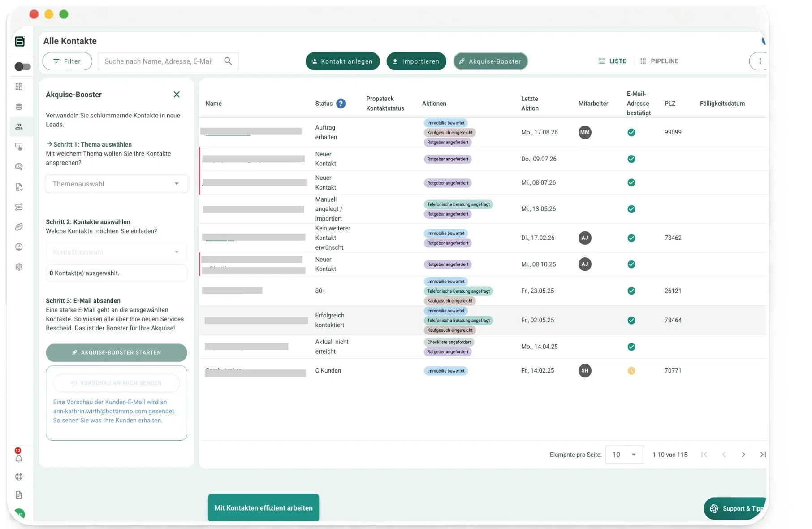Open the Themenauswahl dropdown
Viewport: 812px width, 529px height.
tap(117, 184)
